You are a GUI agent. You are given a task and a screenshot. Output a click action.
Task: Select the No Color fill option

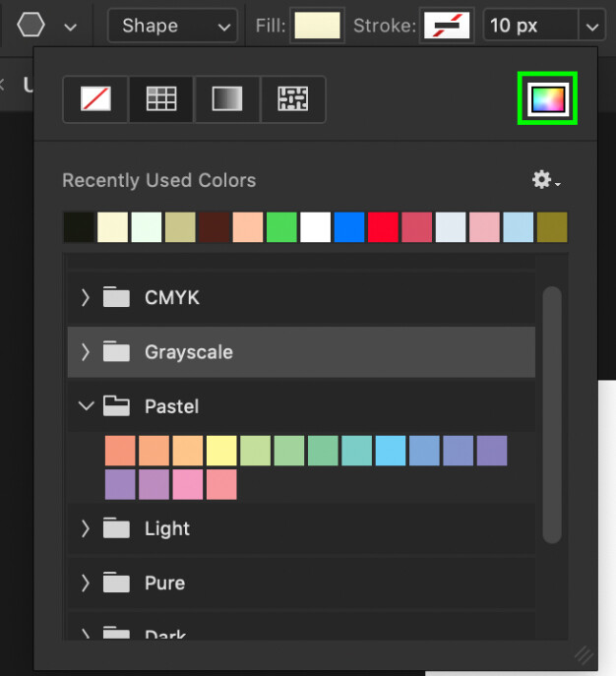95,98
